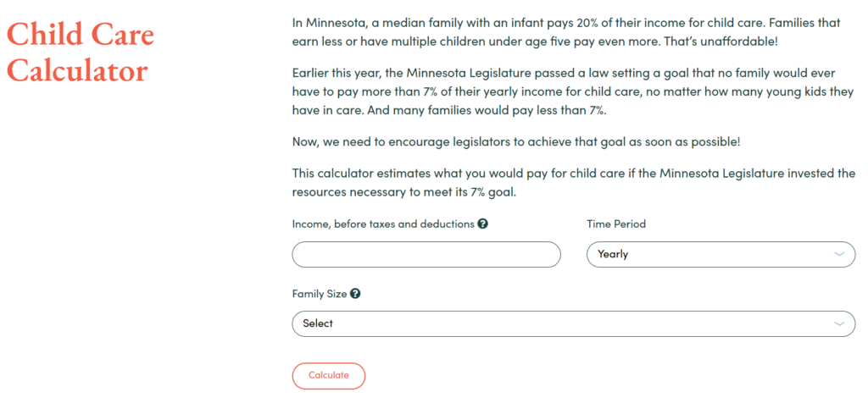Screen dimensions: 868x403
Task: Click the 'Income, before taxes and deductions' label
Action: point(383,224)
